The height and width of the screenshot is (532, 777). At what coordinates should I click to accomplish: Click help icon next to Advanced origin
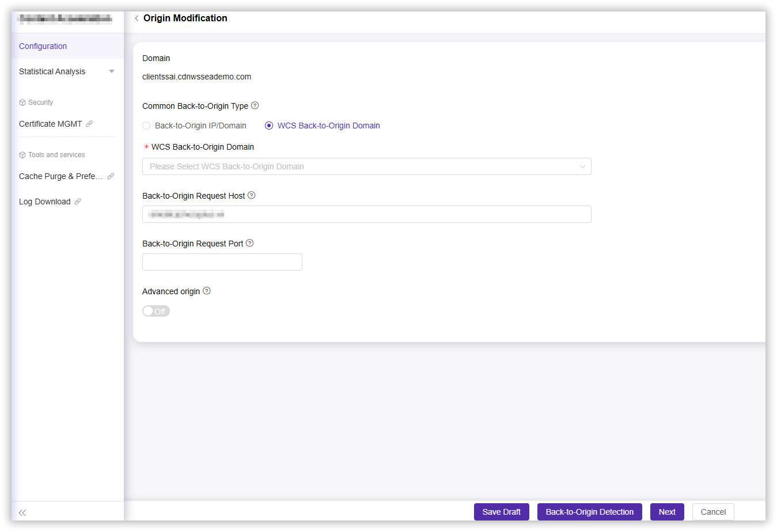point(207,291)
